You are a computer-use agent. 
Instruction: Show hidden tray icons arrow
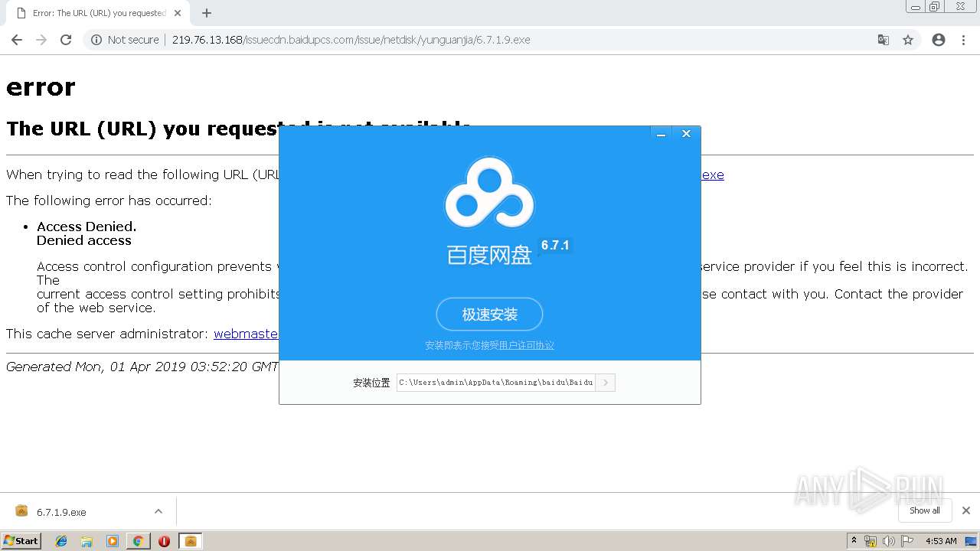click(854, 541)
